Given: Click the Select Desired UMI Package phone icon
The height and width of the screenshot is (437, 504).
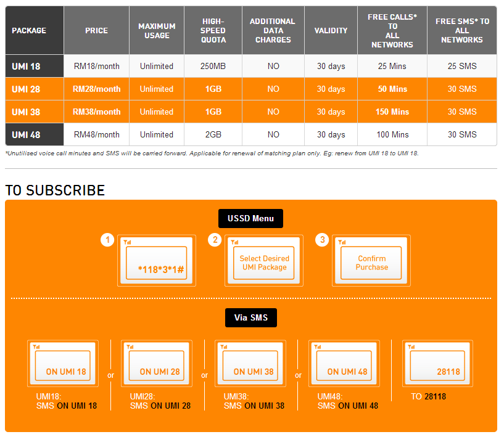Looking at the screenshot, I should (264, 260).
